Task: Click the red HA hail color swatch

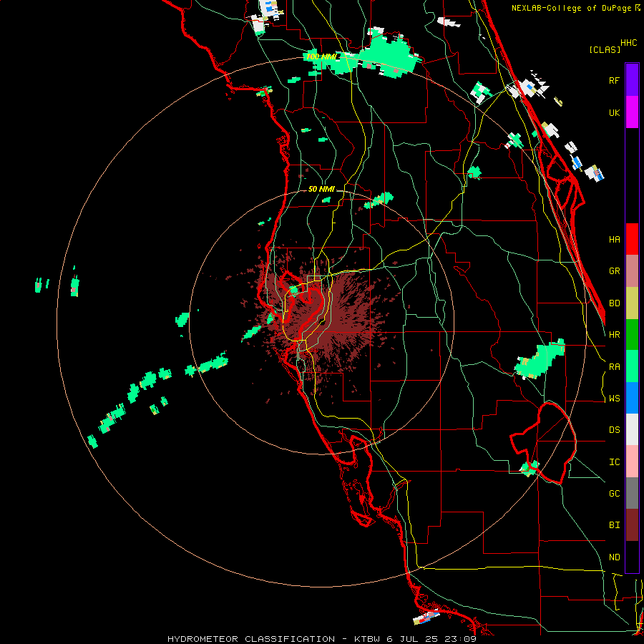Action: [632, 239]
